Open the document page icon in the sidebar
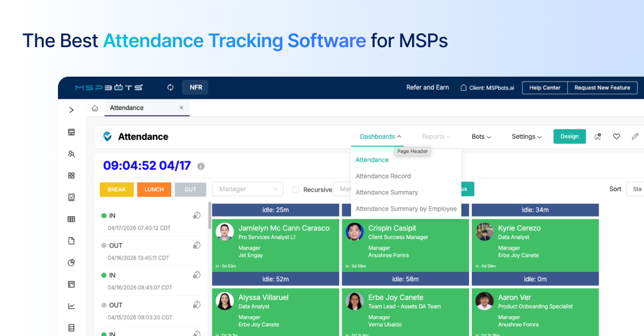The width and height of the screenshot is (644, 336). [71, 241]
